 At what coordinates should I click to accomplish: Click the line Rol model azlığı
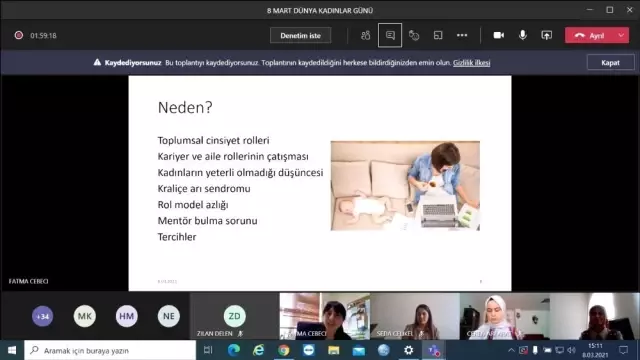[x=193, y=204]
